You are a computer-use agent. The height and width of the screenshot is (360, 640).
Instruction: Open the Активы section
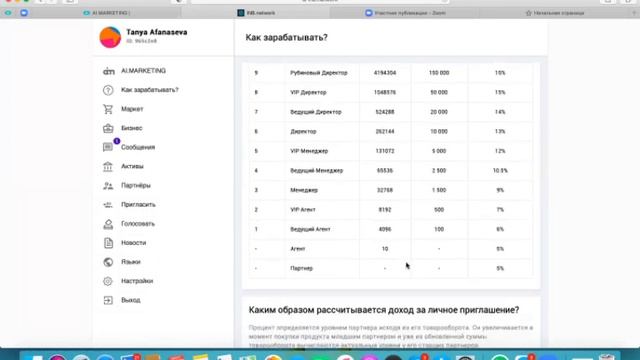click(132, 167)
